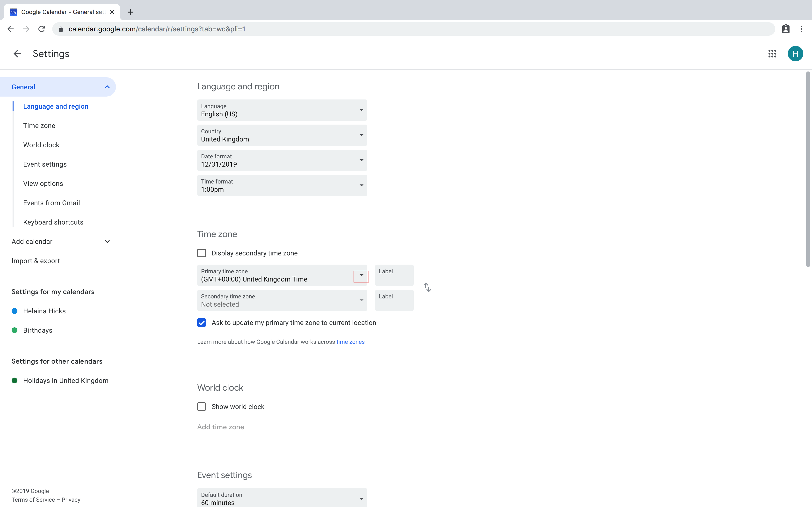Go to Keyboard shortcuts in sidebar
This screenshot has width=812, height=507.
click(x=53, y=222)
